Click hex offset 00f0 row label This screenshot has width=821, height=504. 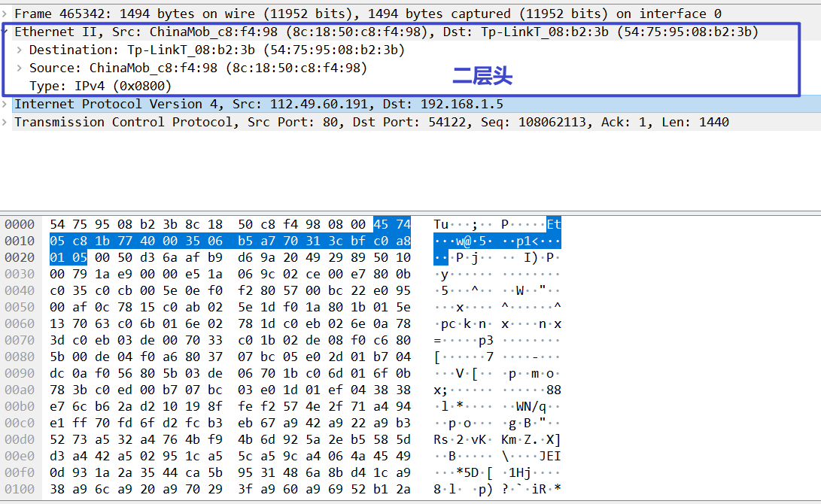pyautogui.click(x=20, y=472)
